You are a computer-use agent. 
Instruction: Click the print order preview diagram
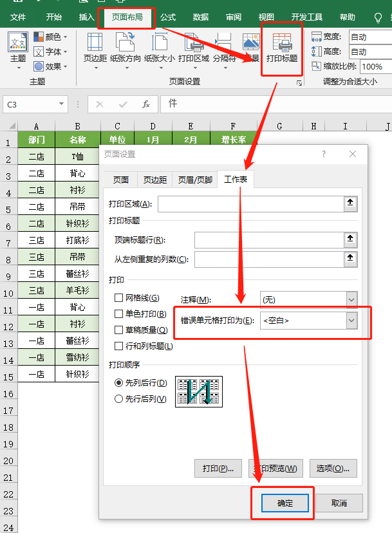[x=199, y=391]
